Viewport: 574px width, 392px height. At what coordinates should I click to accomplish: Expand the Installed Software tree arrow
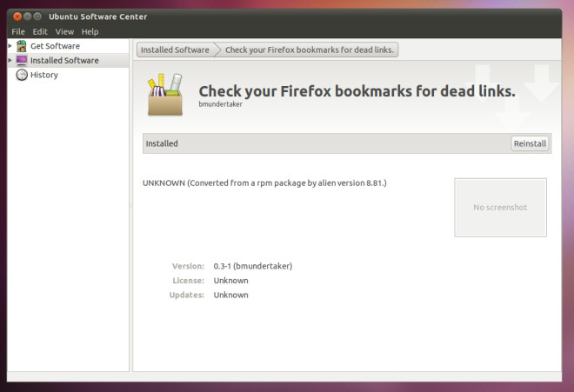tap(10, 60)
